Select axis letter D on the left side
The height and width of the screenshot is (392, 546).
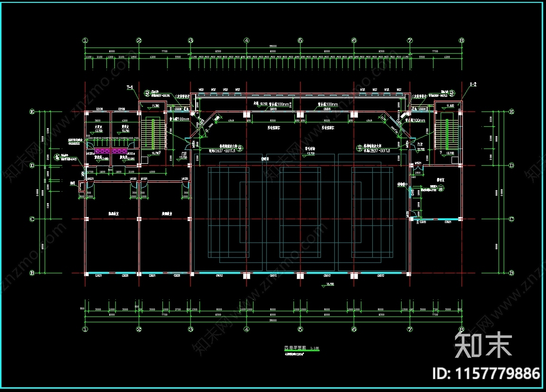32,165
